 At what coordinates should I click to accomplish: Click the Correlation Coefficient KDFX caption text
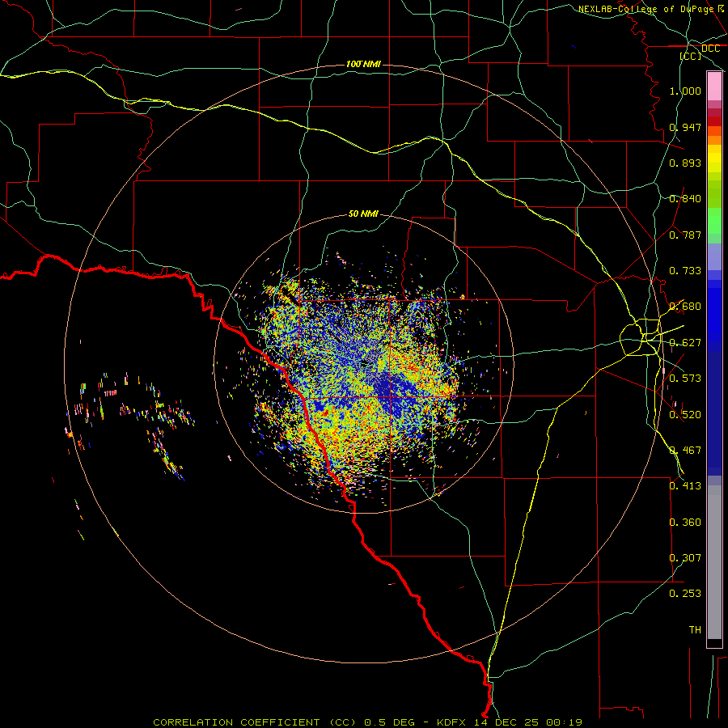368,722
